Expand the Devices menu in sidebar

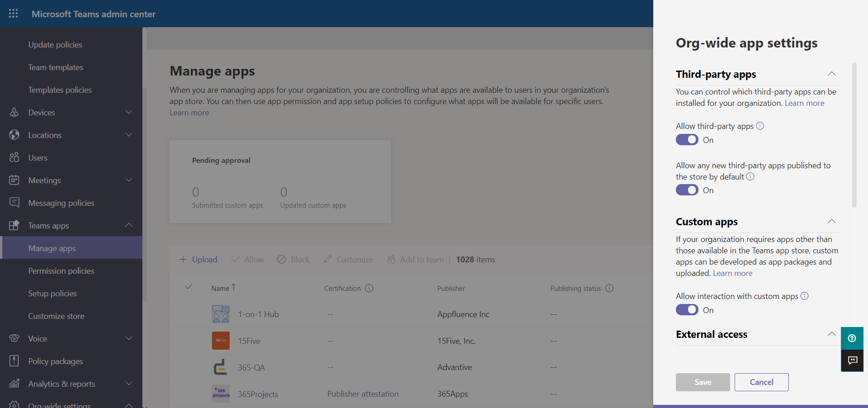tap(128, 112)
